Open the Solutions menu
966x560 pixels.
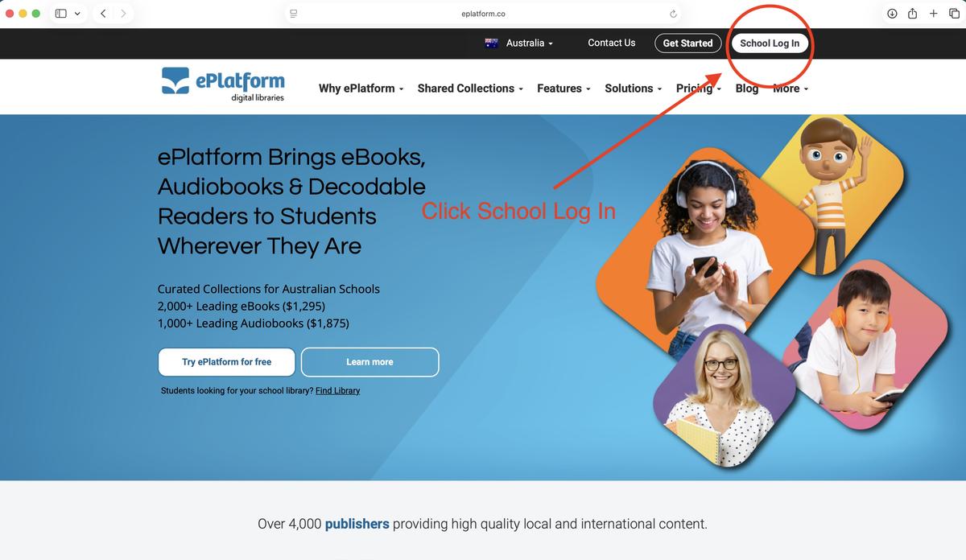(634, 89)
